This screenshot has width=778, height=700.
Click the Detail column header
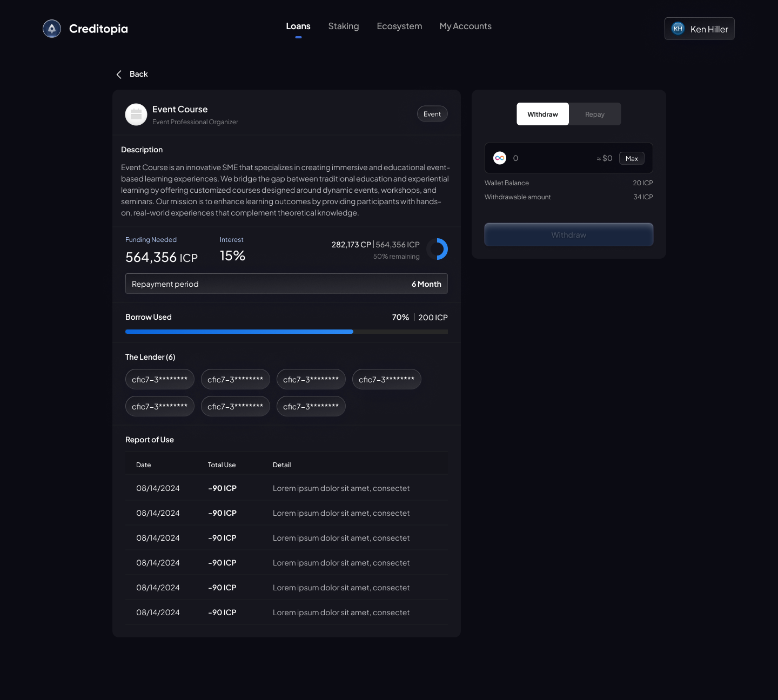281,465
